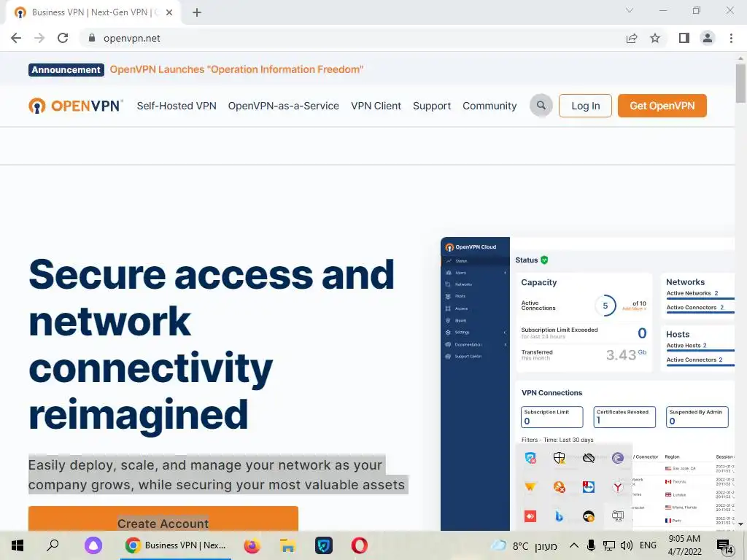Screen dimensions: 747x560
Task: Click the OpenVPN Cloud dashboard preview image
Action: (x=587, y=384)
